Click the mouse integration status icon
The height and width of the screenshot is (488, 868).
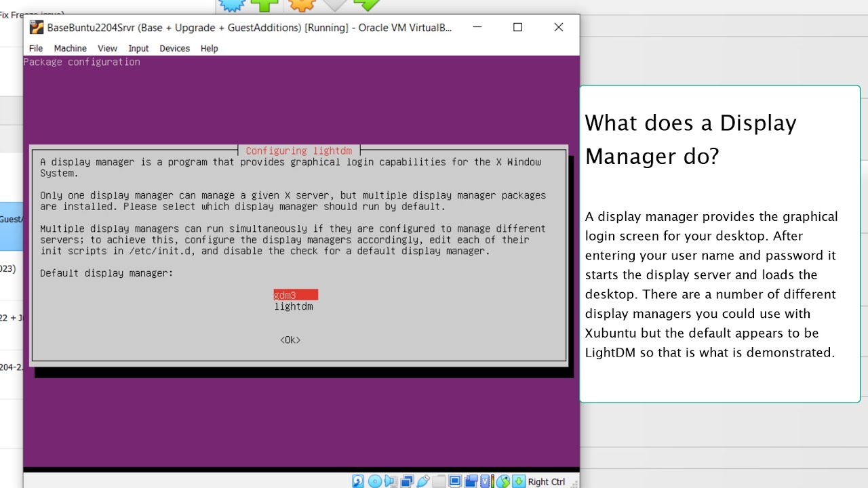point(502,481)
